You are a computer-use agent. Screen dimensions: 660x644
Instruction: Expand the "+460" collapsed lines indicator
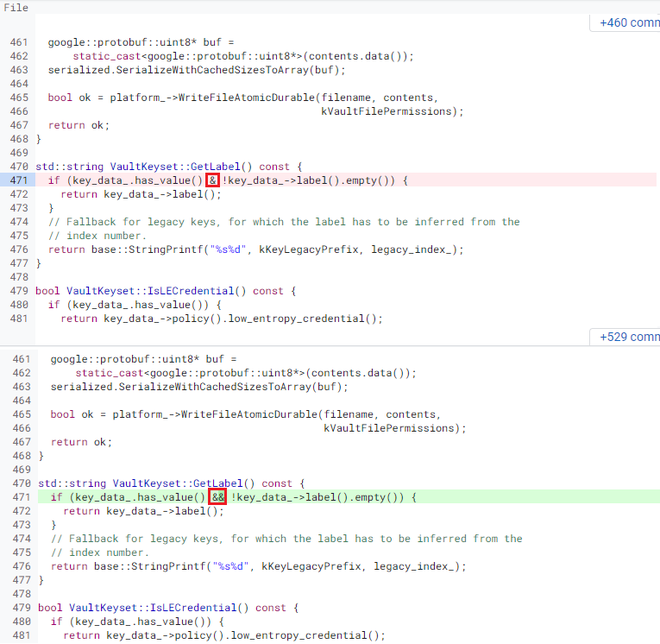[x=628, y=22]
